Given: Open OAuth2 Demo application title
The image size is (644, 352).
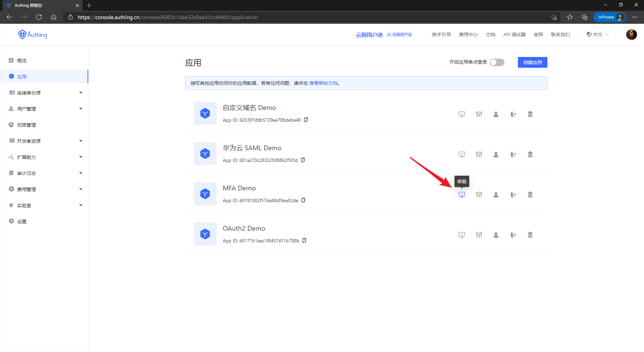Looking at the screenshot, I should (244, 229).
